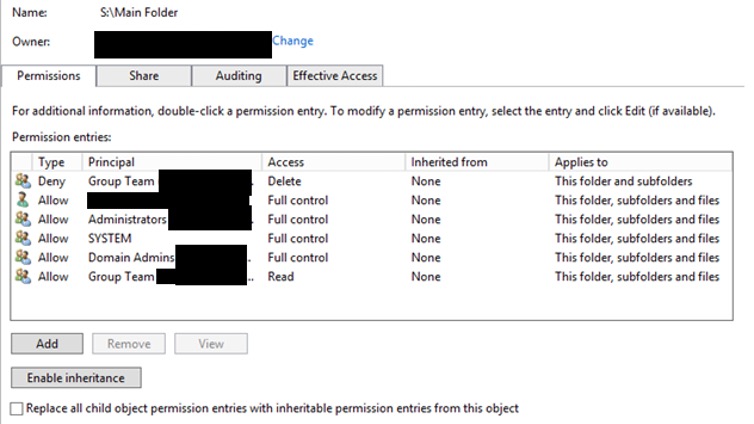
Task: Click the Inherited from column header
Action: [476, 162]
